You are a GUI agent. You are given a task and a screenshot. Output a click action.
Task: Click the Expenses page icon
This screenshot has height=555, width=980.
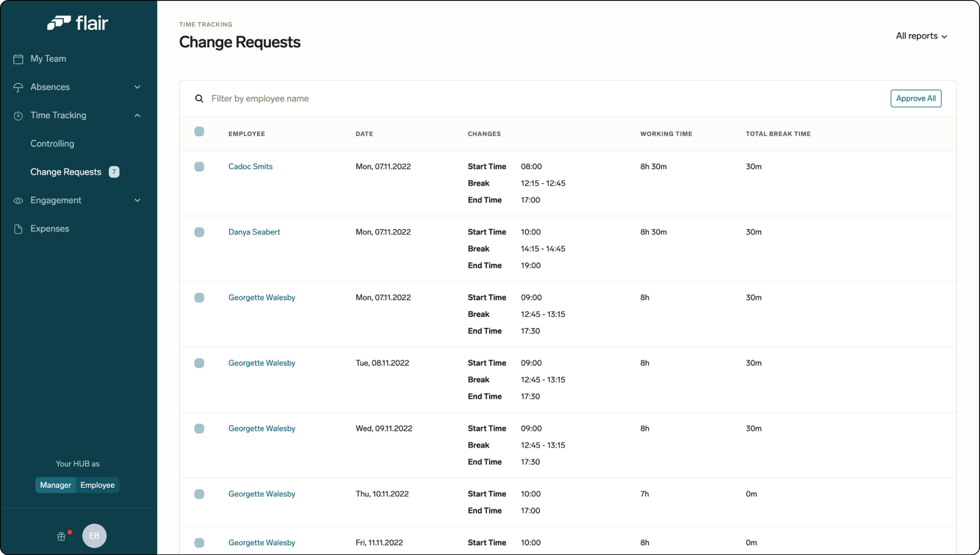coord(18,229)
